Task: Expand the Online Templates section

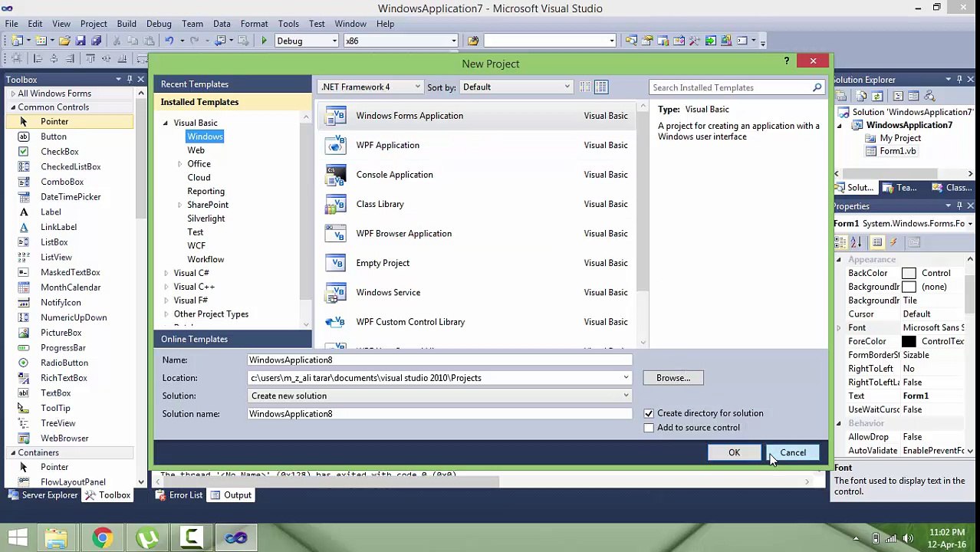Action: point(233,339)
